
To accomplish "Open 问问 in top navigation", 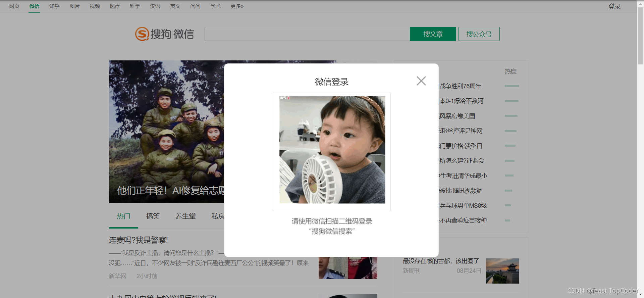I will tap(195, 6).
